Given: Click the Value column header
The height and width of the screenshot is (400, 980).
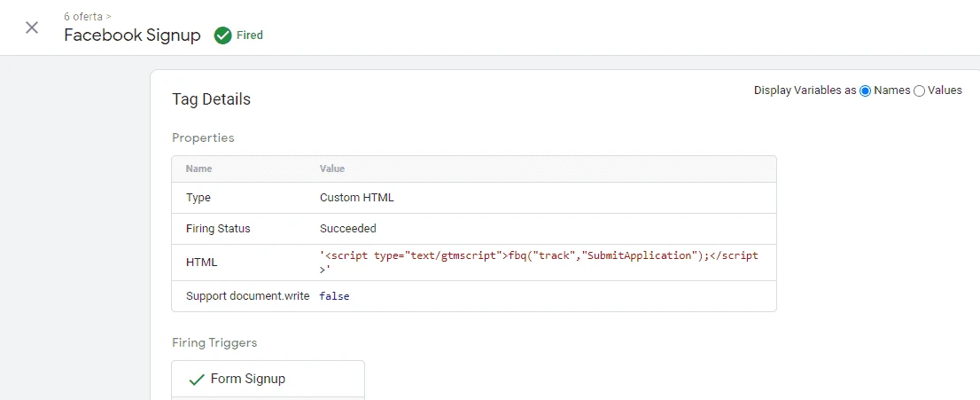Looking at the screenshot, I should 332,169.
